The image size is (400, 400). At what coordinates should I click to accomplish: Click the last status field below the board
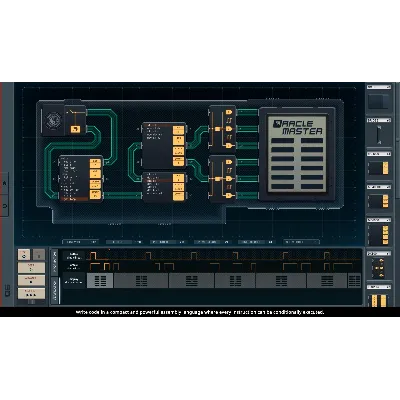301,242
